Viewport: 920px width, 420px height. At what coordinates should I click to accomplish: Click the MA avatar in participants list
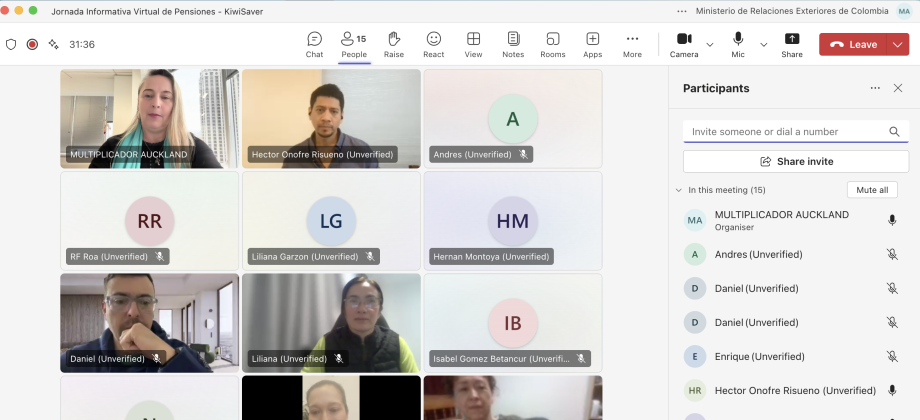coord(695,220)
